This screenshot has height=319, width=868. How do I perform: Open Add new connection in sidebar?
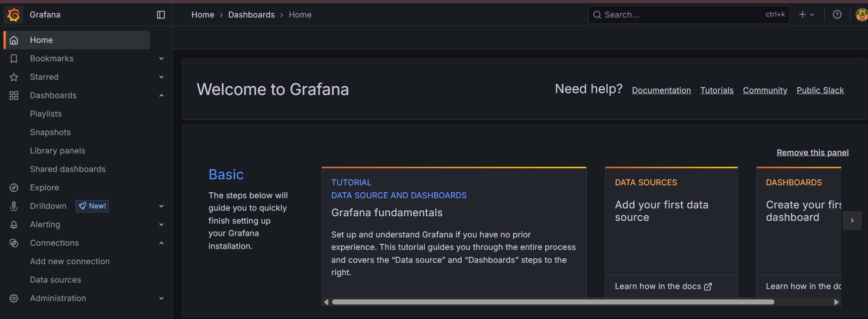[70, 261]
